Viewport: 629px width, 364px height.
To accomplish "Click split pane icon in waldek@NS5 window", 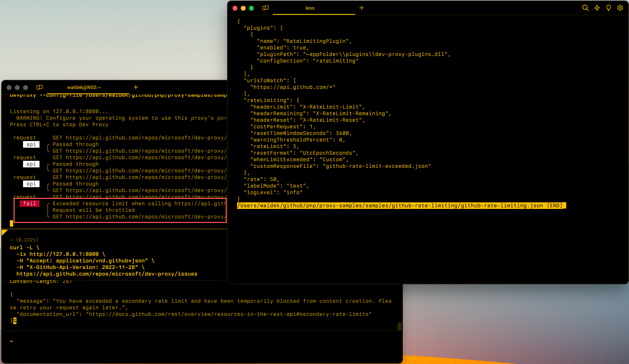I will pos(40,87).
